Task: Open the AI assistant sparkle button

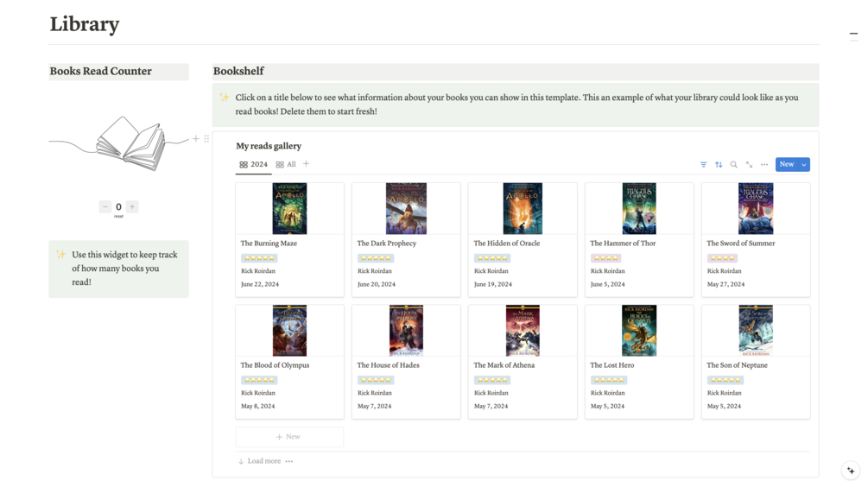Action: tap(851, 471)
